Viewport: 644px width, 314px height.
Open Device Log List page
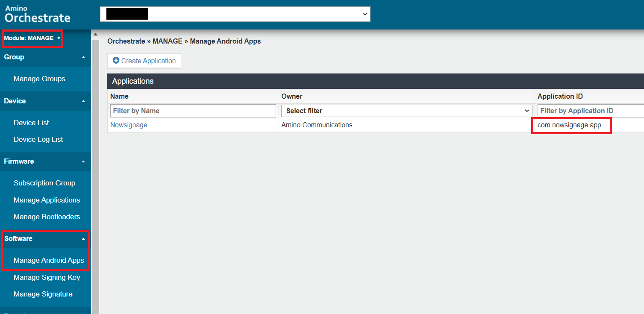(38, 139)
